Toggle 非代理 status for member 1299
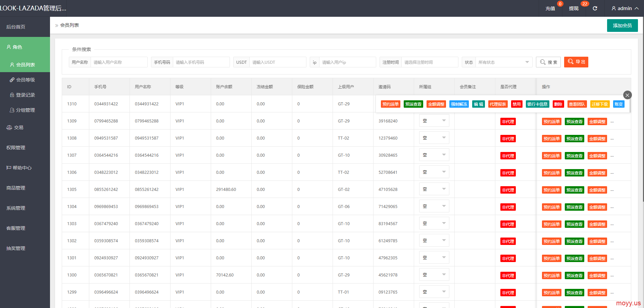Image resolution: width=644 pixels, height=308 pixels. [x=508, y=293]
